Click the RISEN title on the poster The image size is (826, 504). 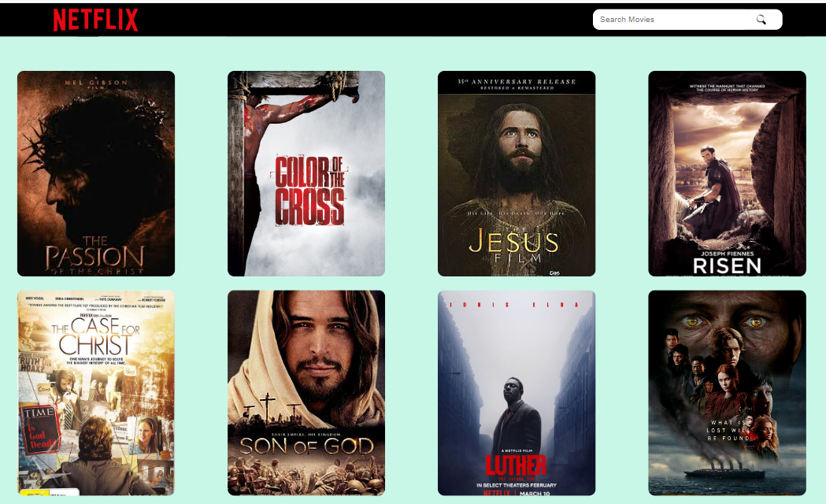click(x=727, y=265)
